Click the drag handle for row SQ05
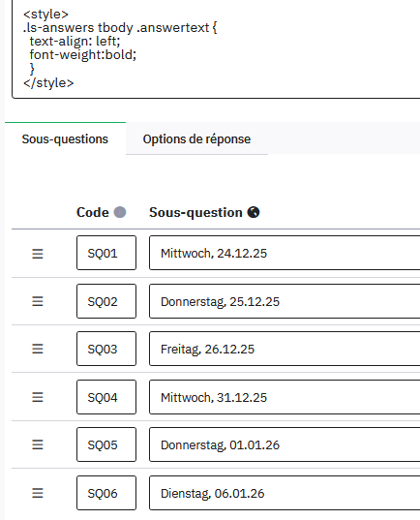This screenshot has width=420, height=520. [38, 444]
